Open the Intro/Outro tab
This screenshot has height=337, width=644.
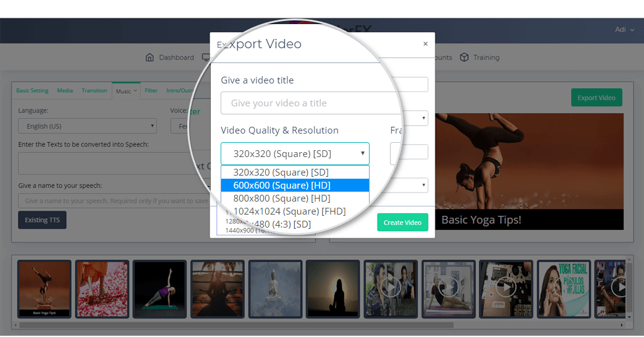click(x=179, y=90)
